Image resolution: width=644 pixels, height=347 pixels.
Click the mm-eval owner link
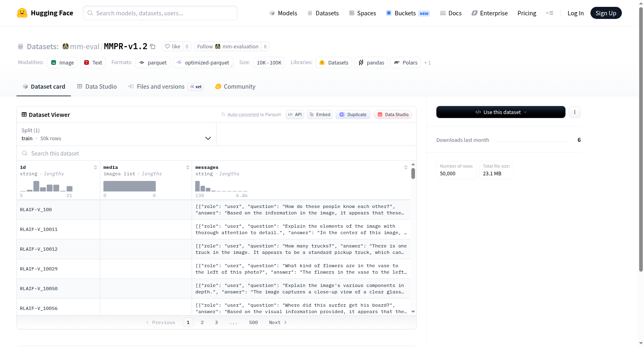[x=85, y=46]
